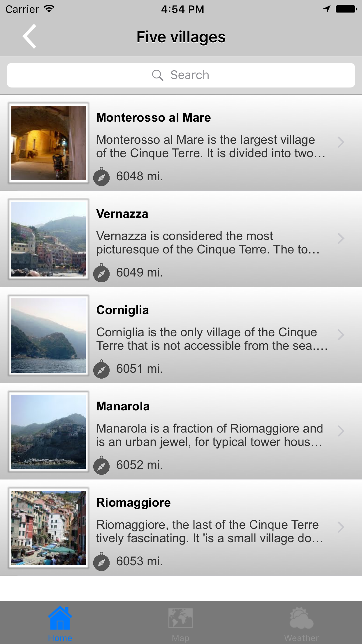Open the Manarola disclosure chevron
Viewport: 362px width, 644px height.
pos(341,431)
